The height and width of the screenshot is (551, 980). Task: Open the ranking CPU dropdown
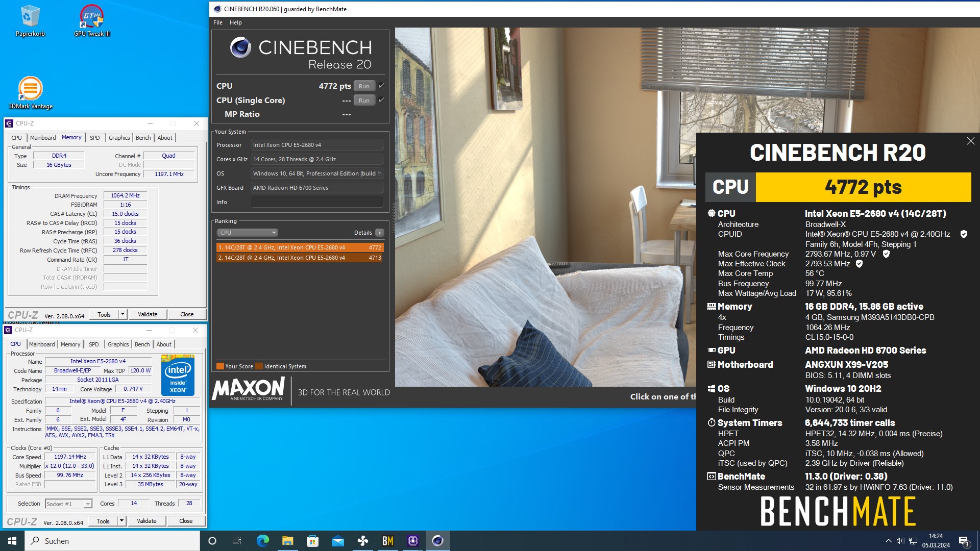[x=248, y=233]
